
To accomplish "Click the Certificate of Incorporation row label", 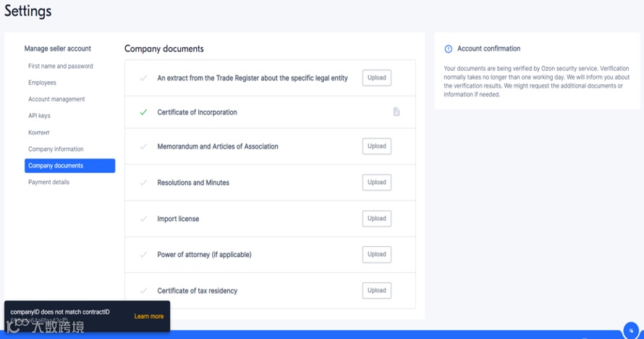I will tap(197, 112).
